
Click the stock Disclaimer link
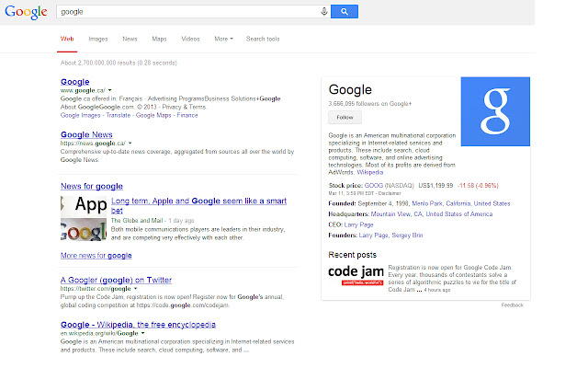pyautogui.click(x=390, y=193)
